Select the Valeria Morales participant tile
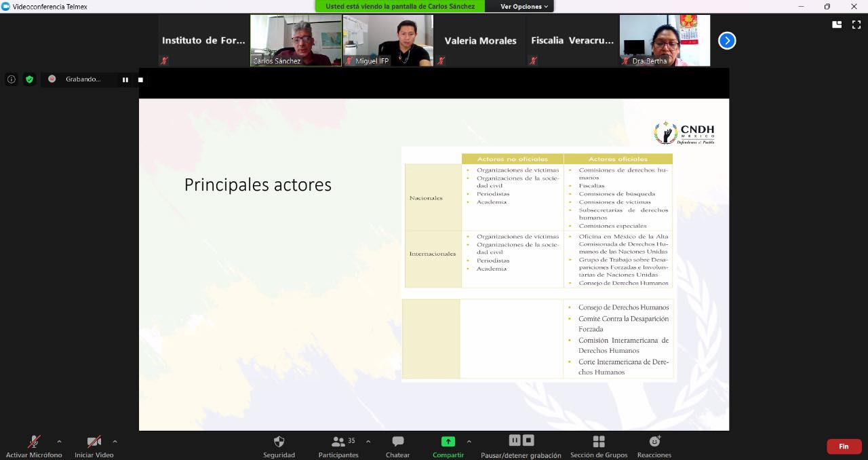 (x=480, y=41)
